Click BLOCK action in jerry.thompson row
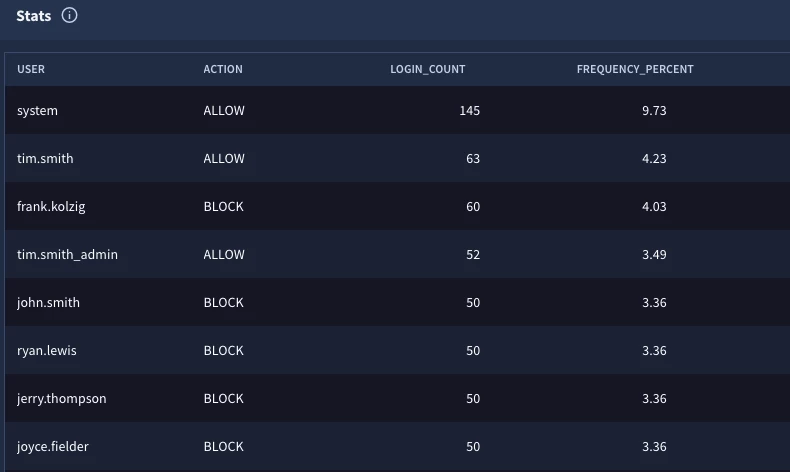The image size is (790, 472). 224,398
